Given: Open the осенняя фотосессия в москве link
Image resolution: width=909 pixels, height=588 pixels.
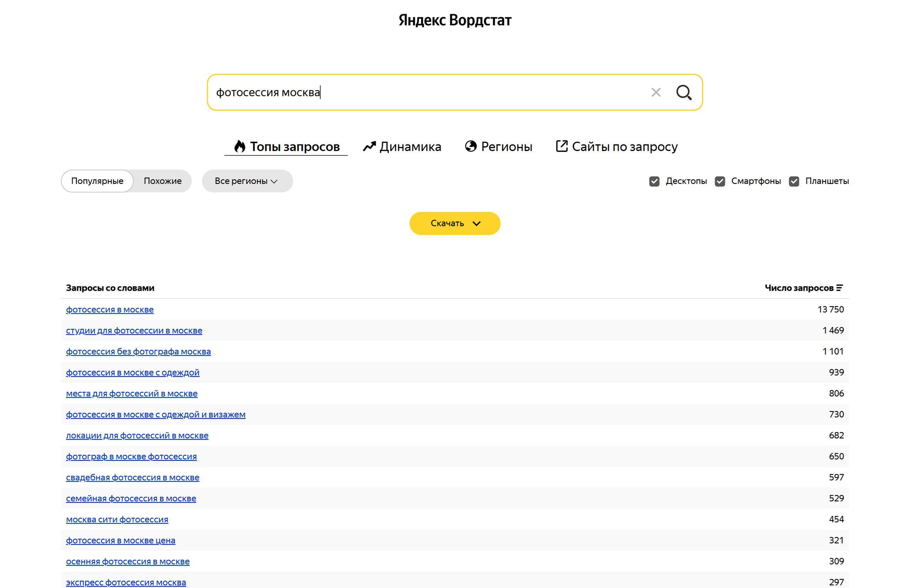Looking at the screenshot, I should [128, 562].
